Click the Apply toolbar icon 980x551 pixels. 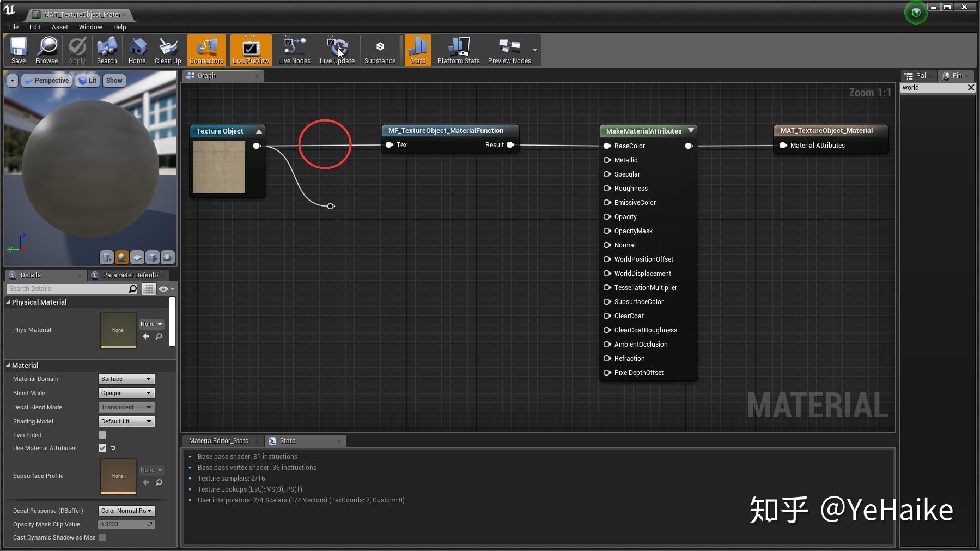[77, 50]
